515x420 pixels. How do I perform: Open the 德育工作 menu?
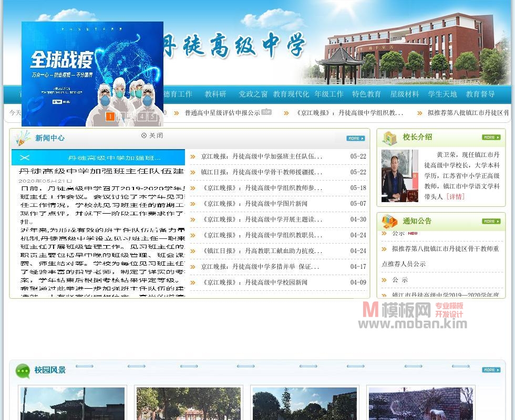[x=178, y=94]
